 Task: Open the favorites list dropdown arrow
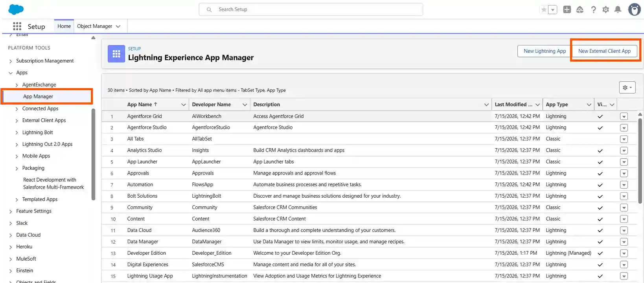click(553, 9)
